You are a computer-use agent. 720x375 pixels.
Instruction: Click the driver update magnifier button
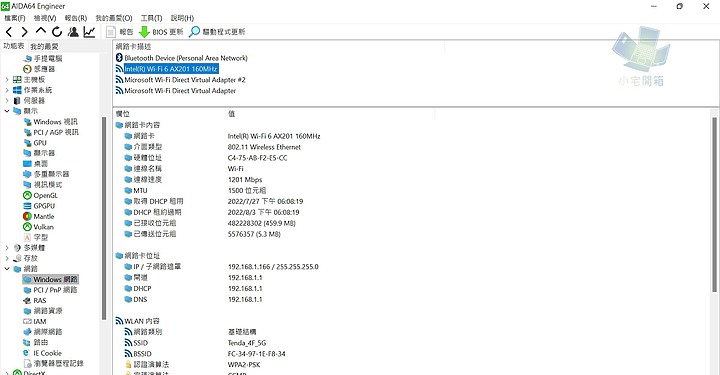(217, 32)
